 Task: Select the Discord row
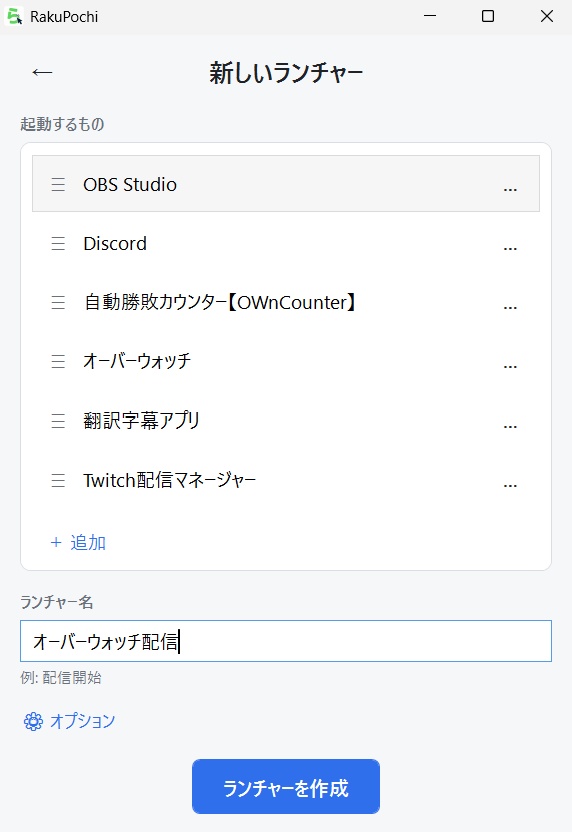[286, 244]
